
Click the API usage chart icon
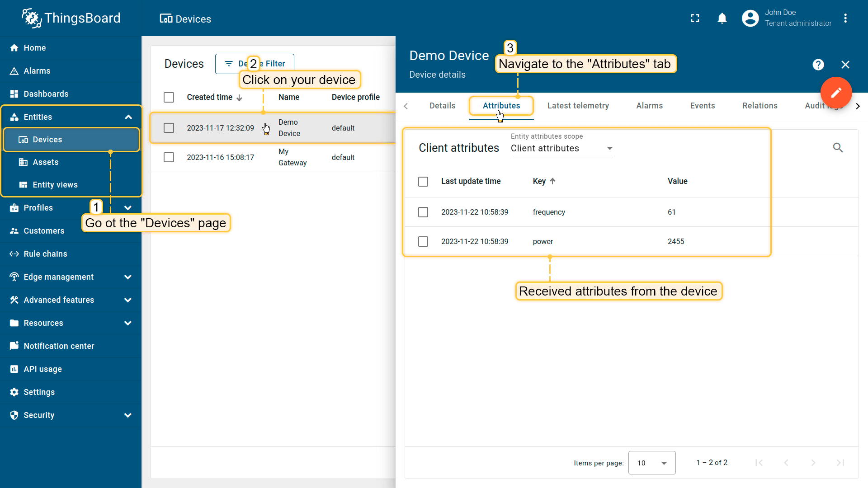[x=14, y=369]
